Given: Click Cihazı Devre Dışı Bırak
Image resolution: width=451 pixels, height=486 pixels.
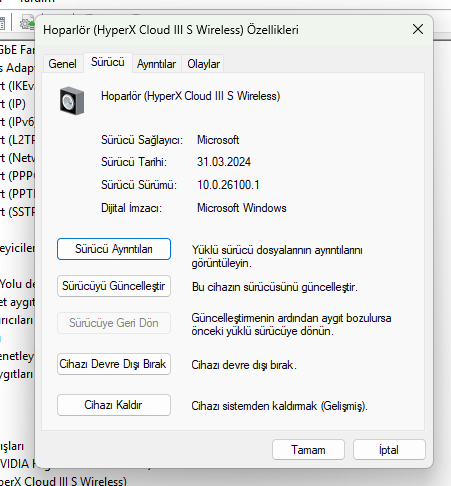Looking at the screenshot, I should point(114,364).
